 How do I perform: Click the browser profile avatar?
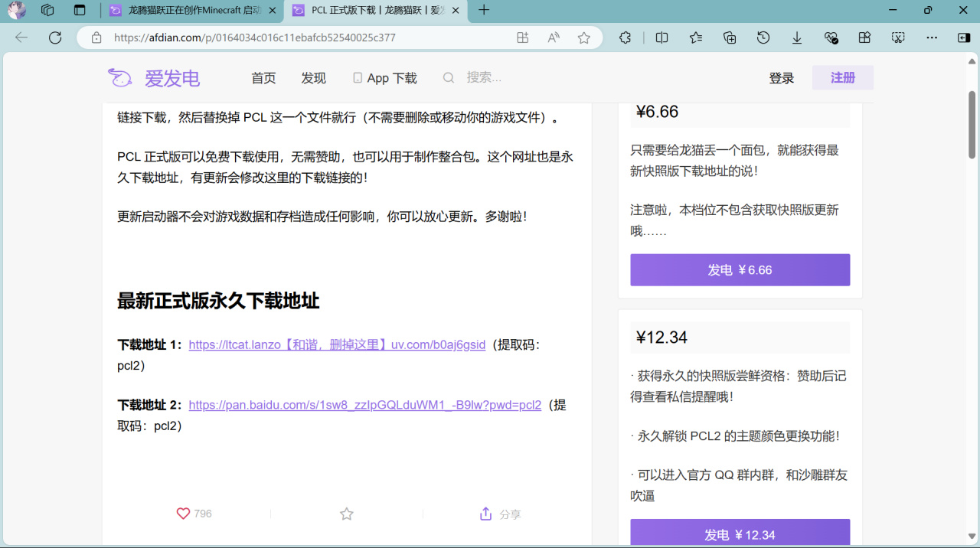click(x=17, y=10)
